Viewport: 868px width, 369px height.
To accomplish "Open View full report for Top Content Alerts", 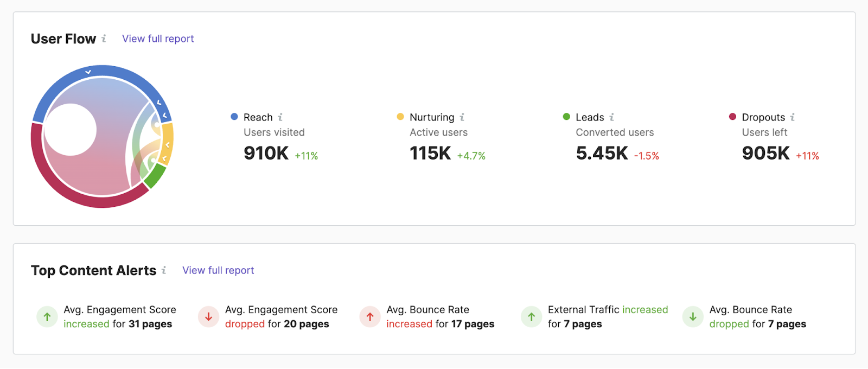I will tap(218, 270).
